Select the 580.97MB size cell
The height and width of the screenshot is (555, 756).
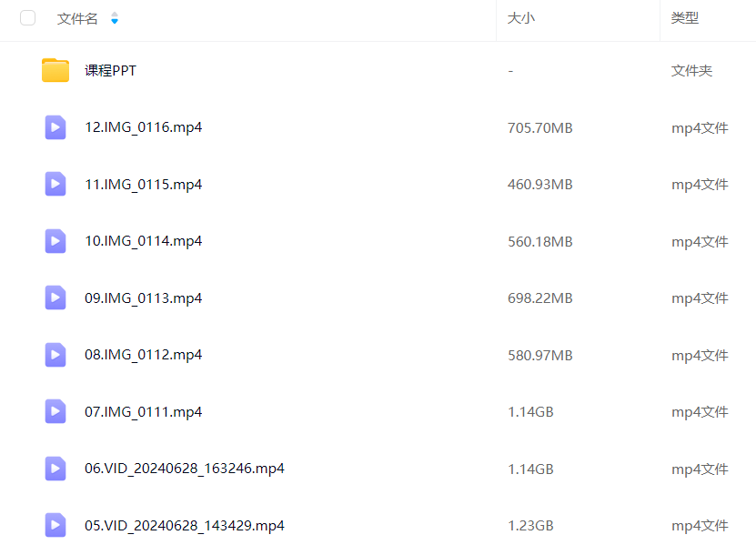[540, 356]
